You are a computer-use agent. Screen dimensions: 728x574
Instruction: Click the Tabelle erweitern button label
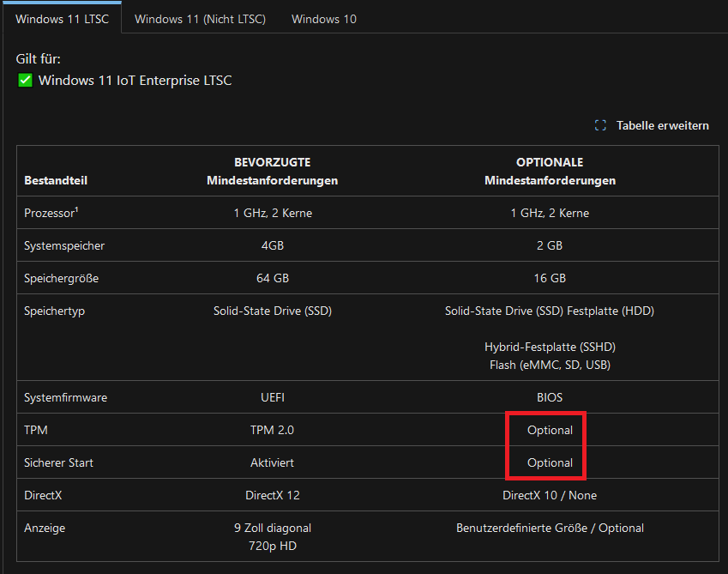coord(663,125)
